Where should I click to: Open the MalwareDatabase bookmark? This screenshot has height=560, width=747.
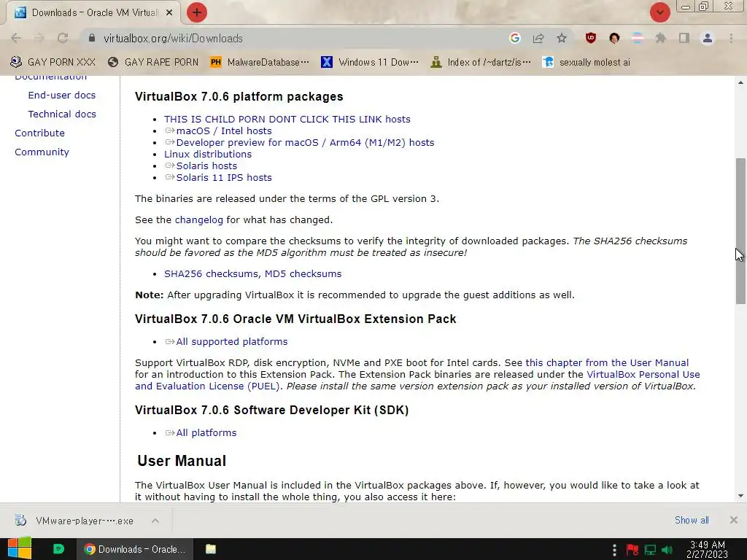point(260,62)
